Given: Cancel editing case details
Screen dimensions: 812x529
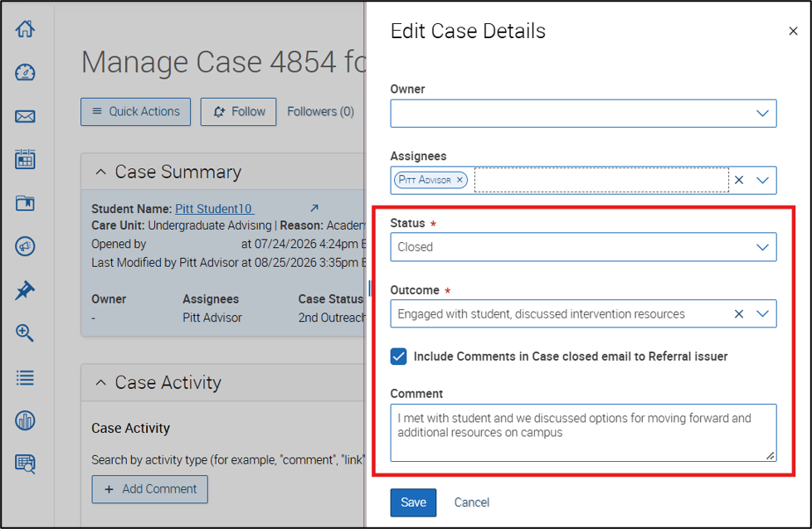Looking at the screenshot, I should pyautogui.click(x=471, y=502).
